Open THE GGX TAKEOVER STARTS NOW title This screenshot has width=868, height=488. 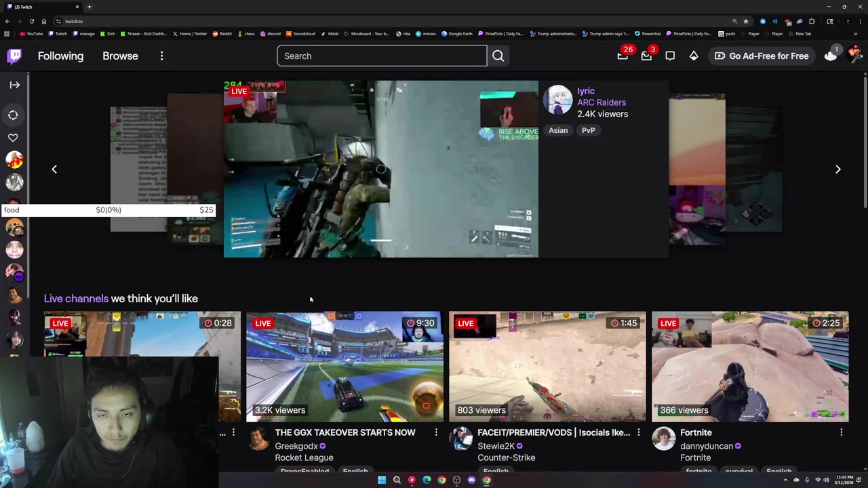[345, 432]
